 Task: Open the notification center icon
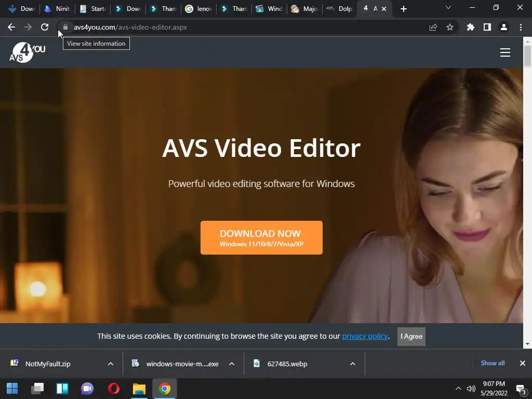(521, 389)
